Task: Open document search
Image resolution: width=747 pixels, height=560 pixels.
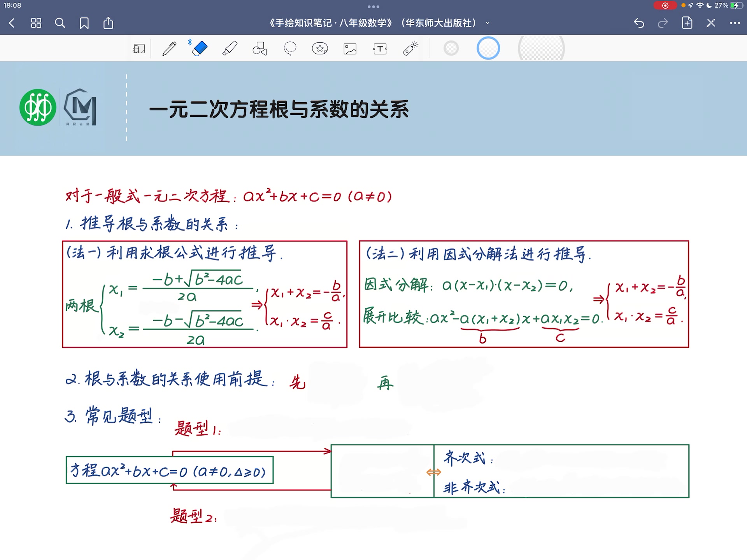Action: (x=60, y=23)
